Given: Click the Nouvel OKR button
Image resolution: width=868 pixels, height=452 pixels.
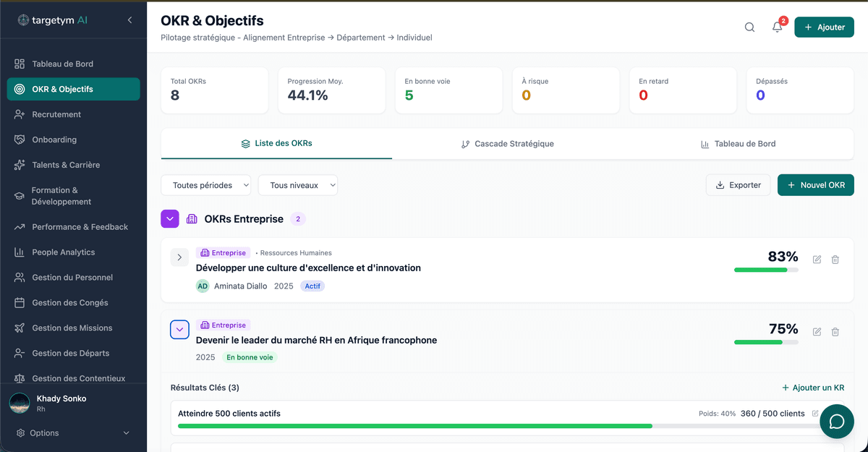Looking at the screenshot, I should [815, 185].
